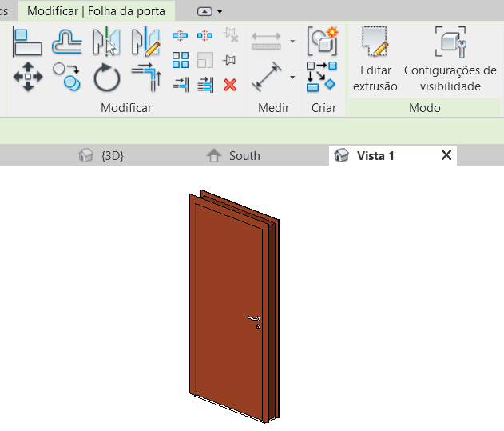Select the Align tool

(27, 42)
